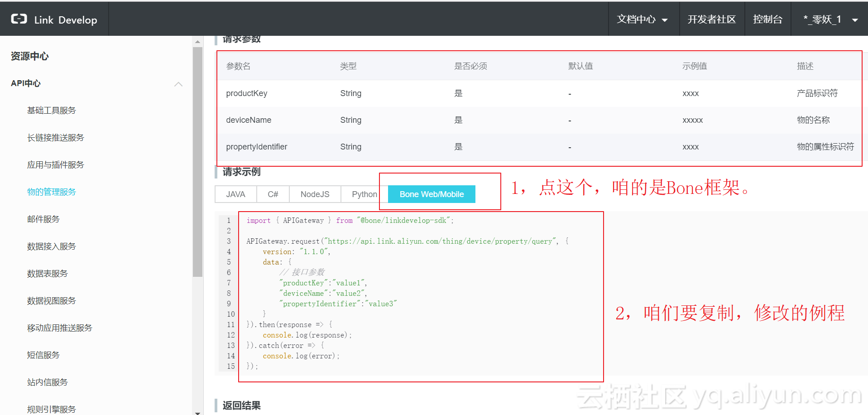This screenshot has width=868, height=415.
Task: Click the 示例值 column header
Action: [695, 66]
